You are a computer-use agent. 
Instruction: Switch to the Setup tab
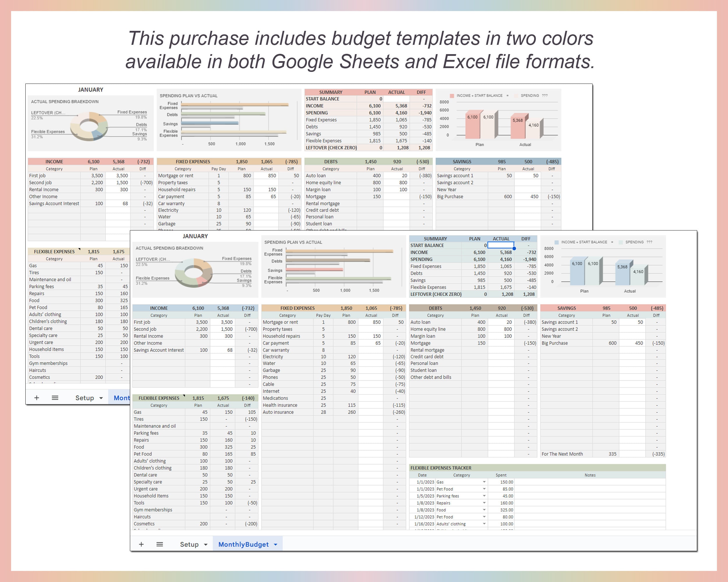pos(190,544)
